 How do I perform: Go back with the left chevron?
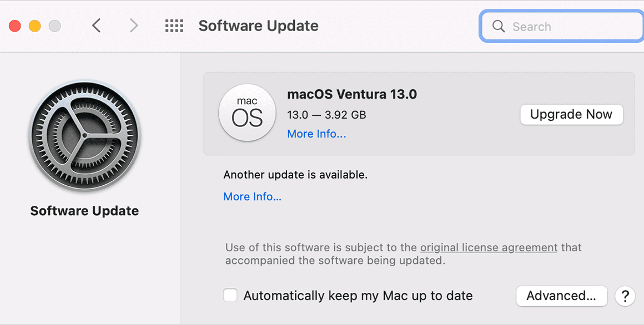coord(96,26)
